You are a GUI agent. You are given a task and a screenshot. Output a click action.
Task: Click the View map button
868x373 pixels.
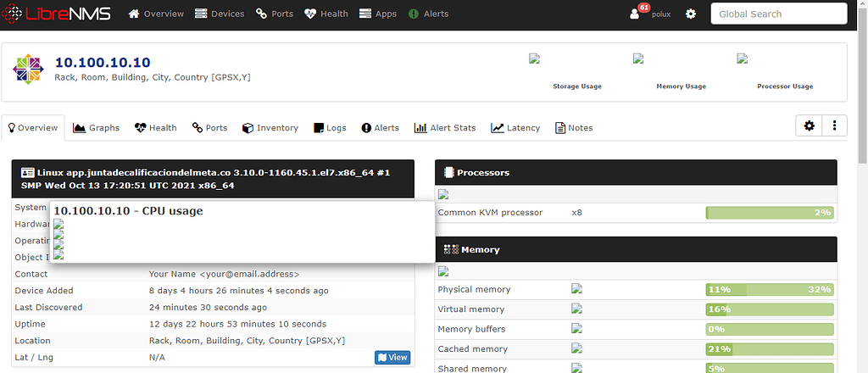point(392,358)
